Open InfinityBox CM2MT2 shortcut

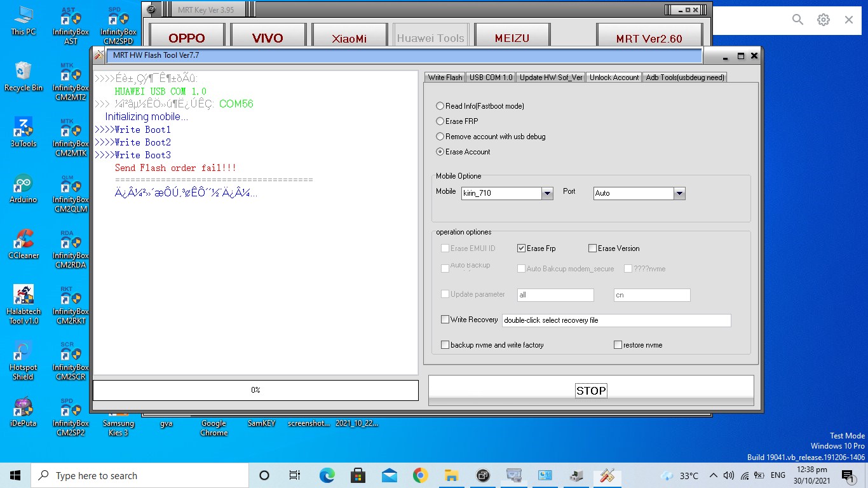[71, 81]
